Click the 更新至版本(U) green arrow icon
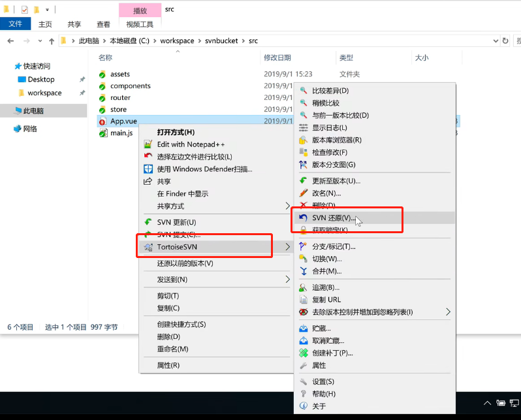521x420 pixels. (303, 180)
